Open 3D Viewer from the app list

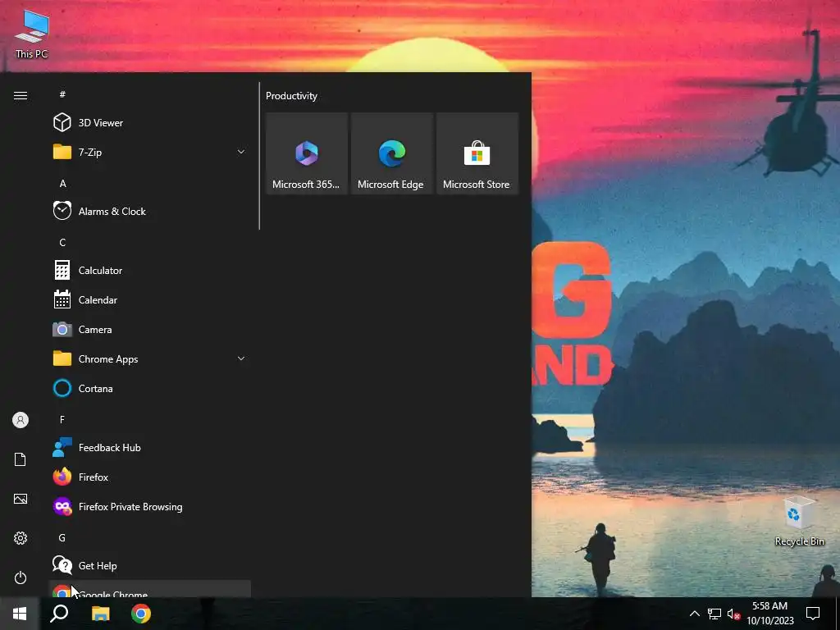(150, 123)
